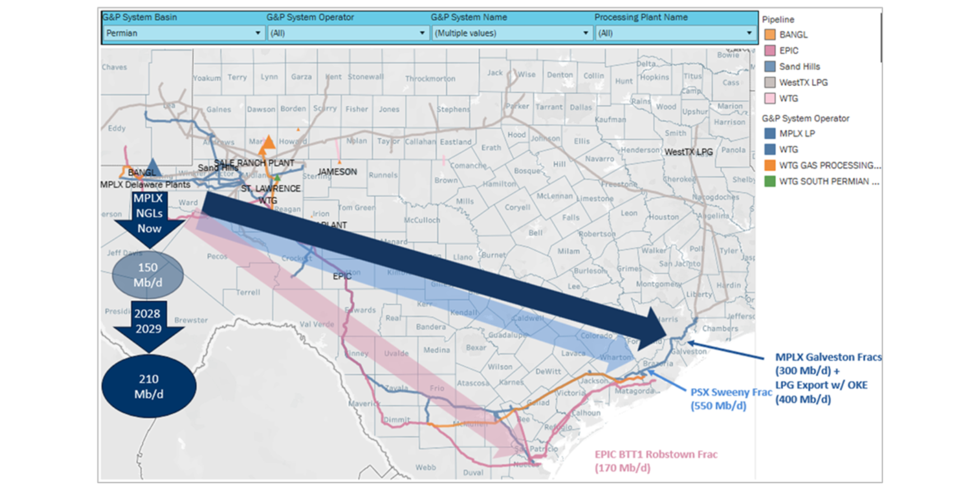
Task: Select BANGL in the Pipeline legend
Action: [794, 35]
